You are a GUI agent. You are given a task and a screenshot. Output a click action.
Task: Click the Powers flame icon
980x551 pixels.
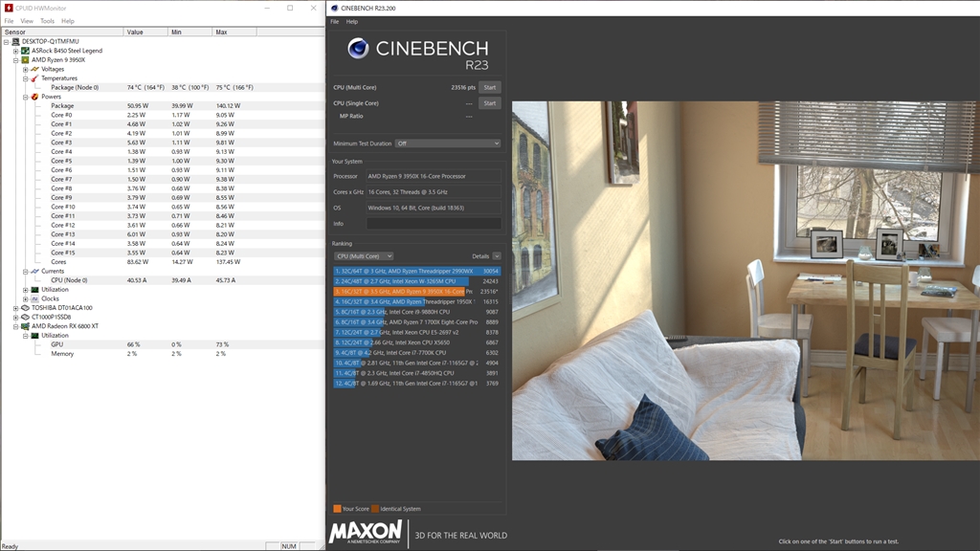click(x=34, y=97)
